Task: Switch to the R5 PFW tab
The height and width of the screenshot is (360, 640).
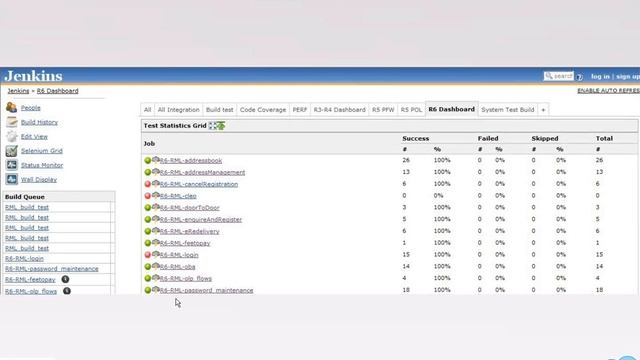Action: click(x=383, y=110)
